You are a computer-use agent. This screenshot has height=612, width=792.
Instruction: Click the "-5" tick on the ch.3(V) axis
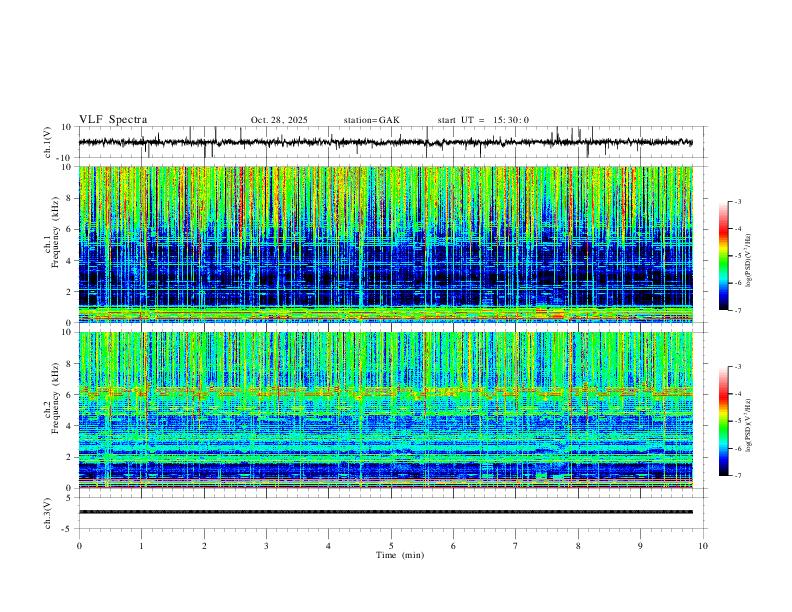pos(68,529)
